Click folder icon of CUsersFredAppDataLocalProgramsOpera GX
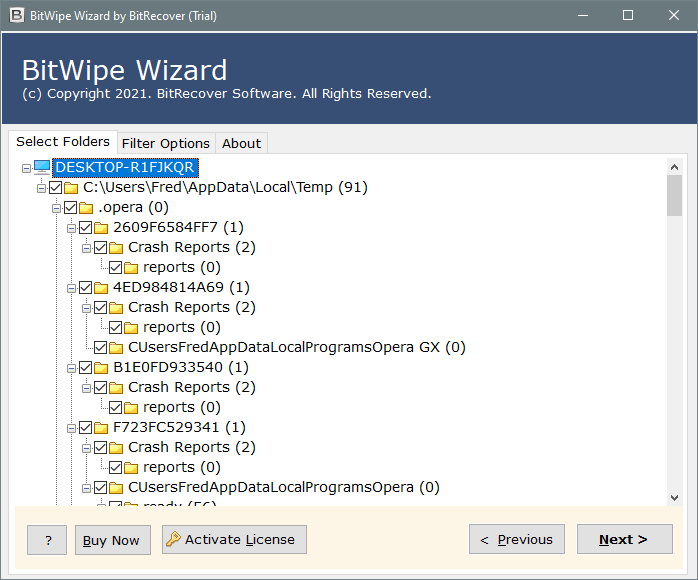The height and width of the screenshot is (580, 698). (x=116, y=348)
